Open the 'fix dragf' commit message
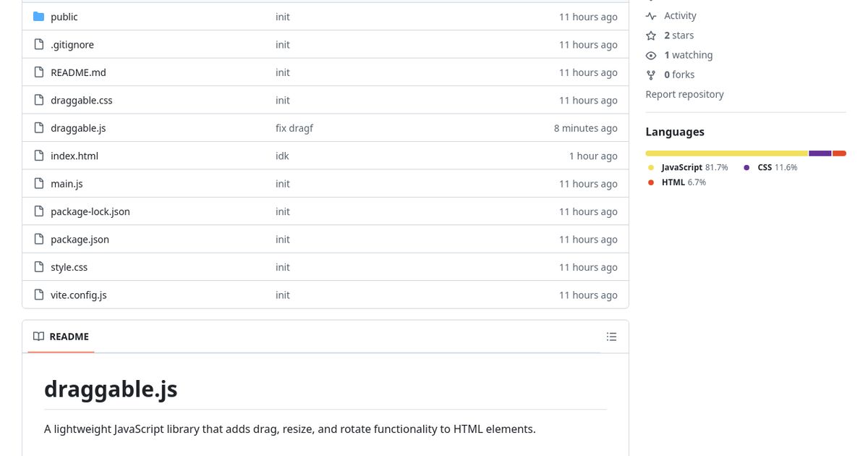 pos(294,128)
